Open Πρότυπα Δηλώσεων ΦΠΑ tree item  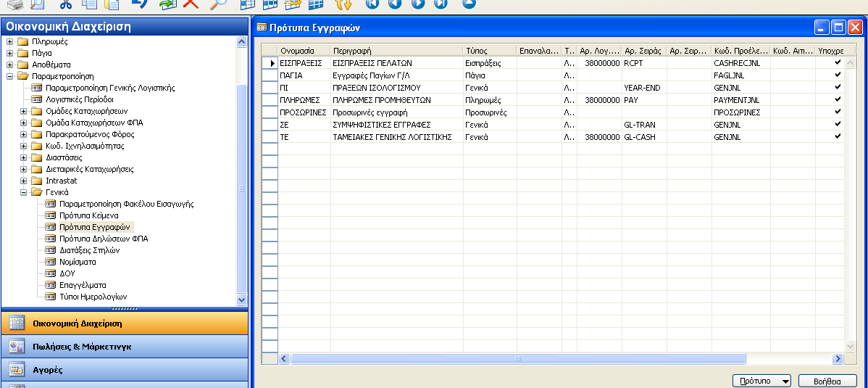tap(104, 239)
